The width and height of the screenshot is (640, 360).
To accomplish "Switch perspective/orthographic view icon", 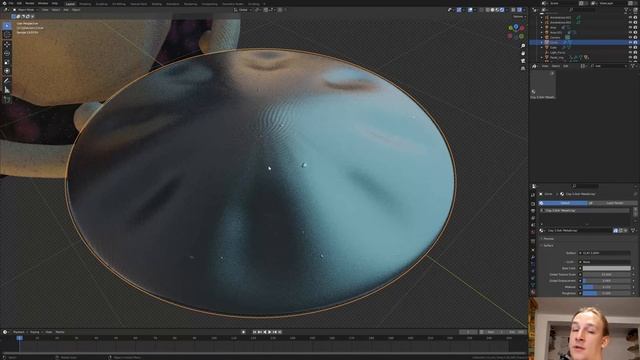I will (523, 69).
